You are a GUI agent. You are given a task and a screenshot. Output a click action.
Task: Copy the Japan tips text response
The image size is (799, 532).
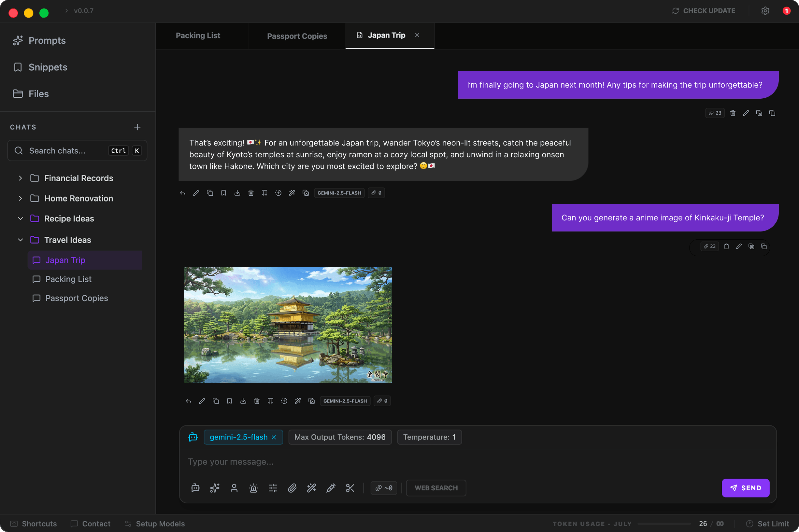(x=210, y=193)
